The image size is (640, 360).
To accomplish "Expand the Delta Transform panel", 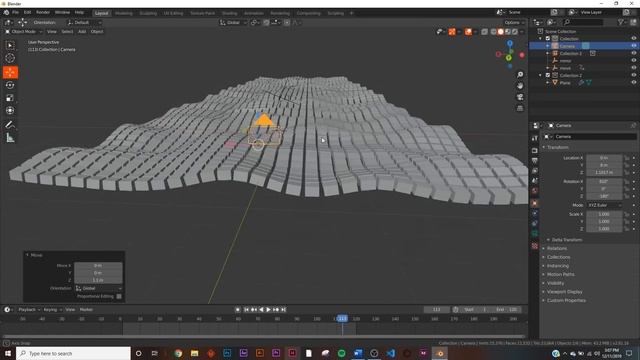I will (567, 240).
